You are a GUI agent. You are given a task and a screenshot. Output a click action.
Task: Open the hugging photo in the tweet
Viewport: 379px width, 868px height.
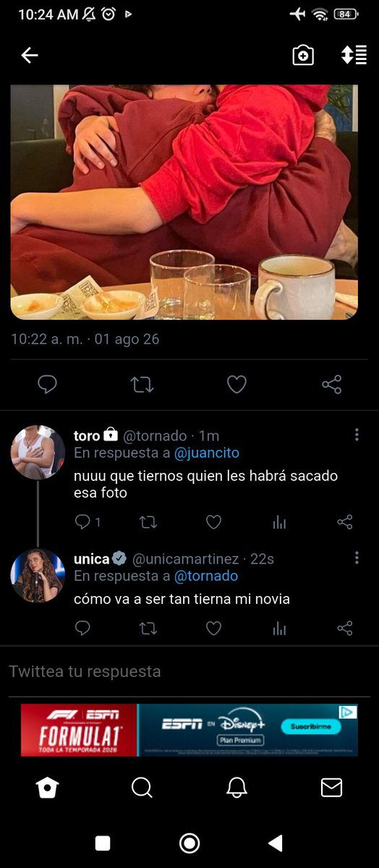click(184, 202)
